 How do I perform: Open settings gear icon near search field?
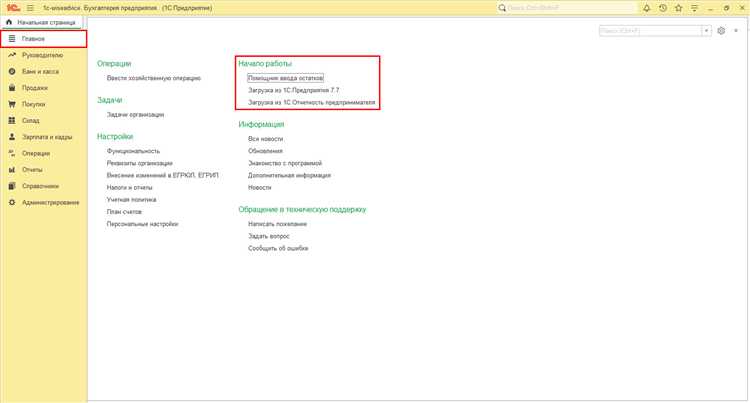pyautogui.click(x=721, y=31)
